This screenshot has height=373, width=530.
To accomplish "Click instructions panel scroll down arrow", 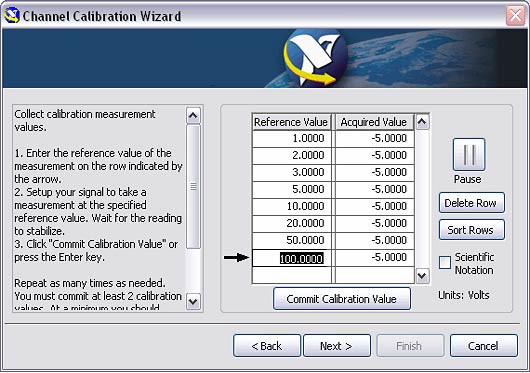I will pyautogui.click(x=193, y=301).
